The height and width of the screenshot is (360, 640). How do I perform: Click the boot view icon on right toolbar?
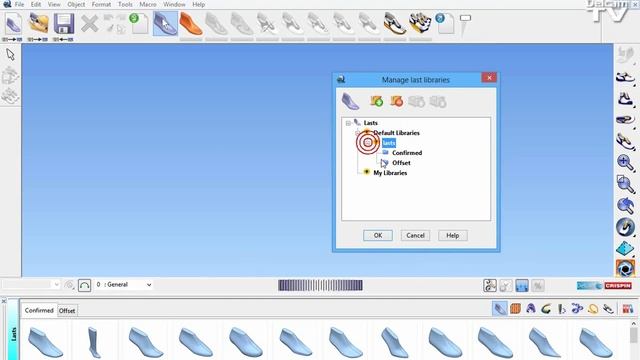coord(625,98)
